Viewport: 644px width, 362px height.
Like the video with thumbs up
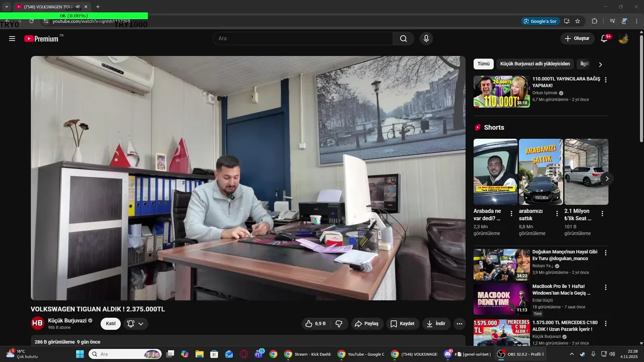[315, 324]
